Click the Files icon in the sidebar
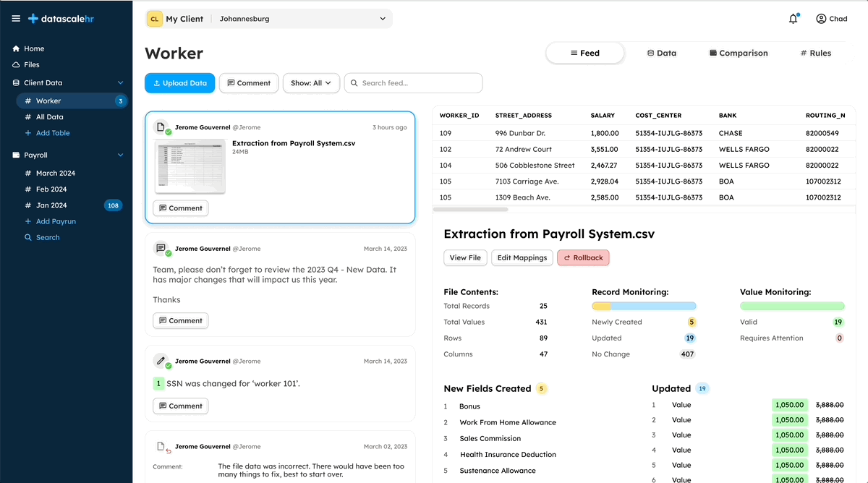 14,65
